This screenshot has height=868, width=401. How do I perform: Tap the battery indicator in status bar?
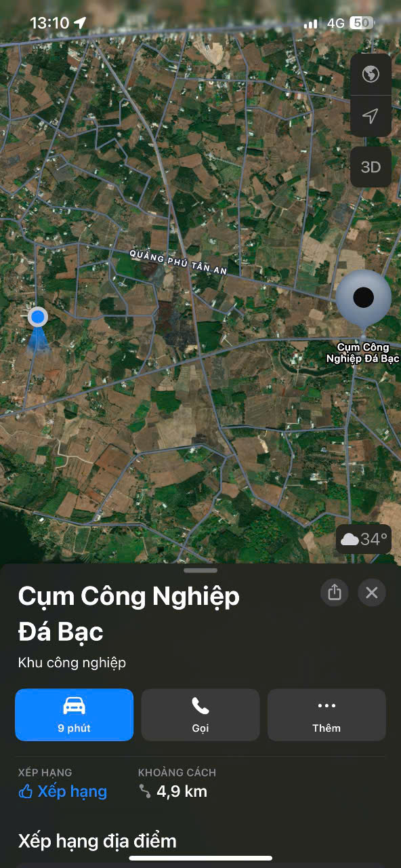(x=362, y=23)
